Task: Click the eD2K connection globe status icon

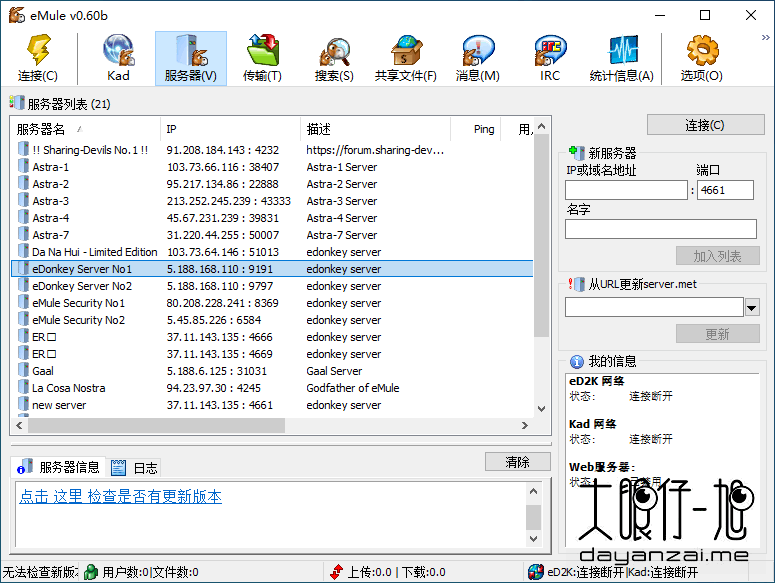Action: click(536, 572)
